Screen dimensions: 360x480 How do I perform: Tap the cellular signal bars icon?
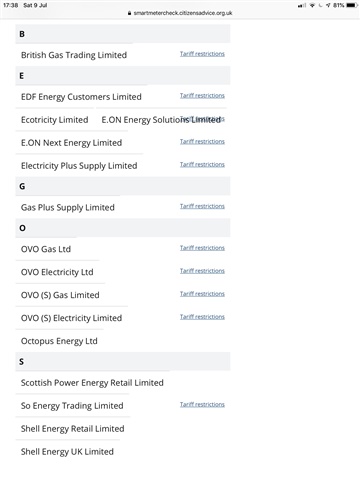(x=302, y=5)
